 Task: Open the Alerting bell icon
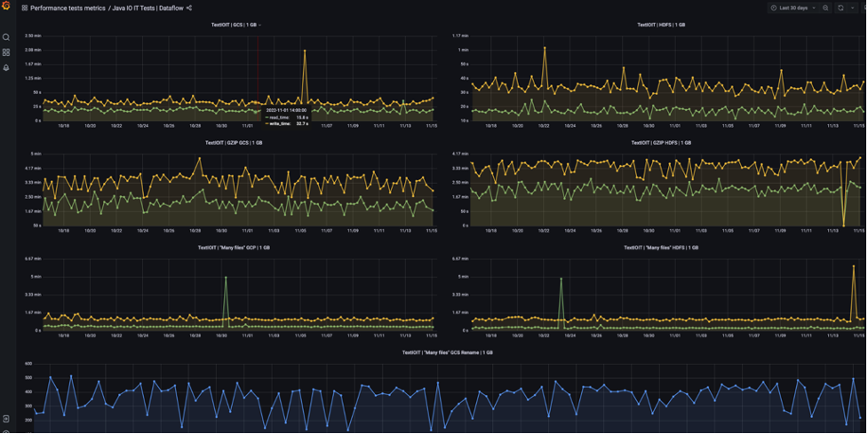coord(6,67)
